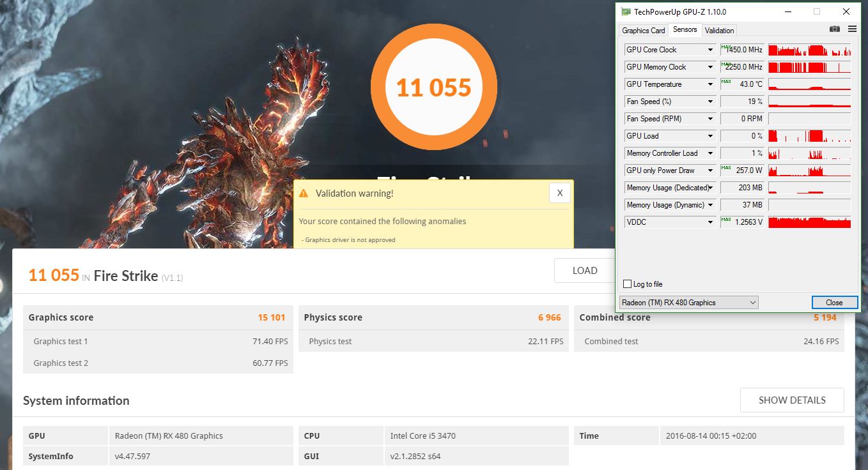868x470 pixels.
Task: Click the 1.2563 V VDDC value
Action: [x=742, y=222]
